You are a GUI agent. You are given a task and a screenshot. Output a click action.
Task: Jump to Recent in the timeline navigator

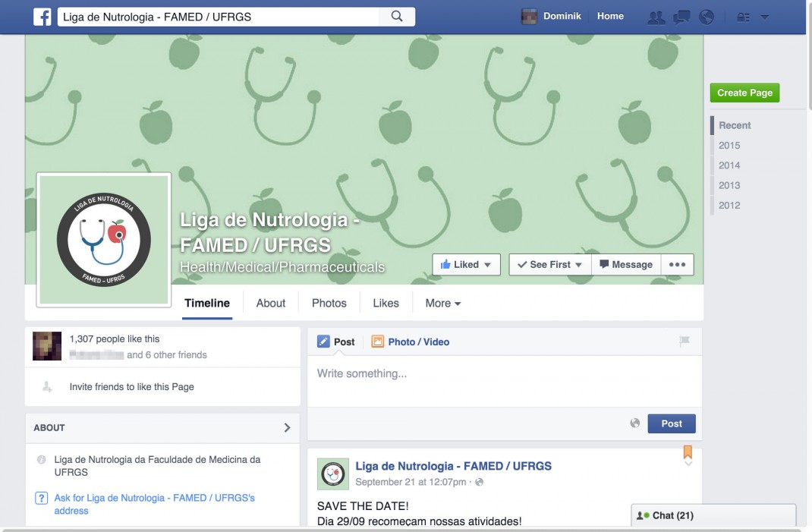click(x=735, y=125)
